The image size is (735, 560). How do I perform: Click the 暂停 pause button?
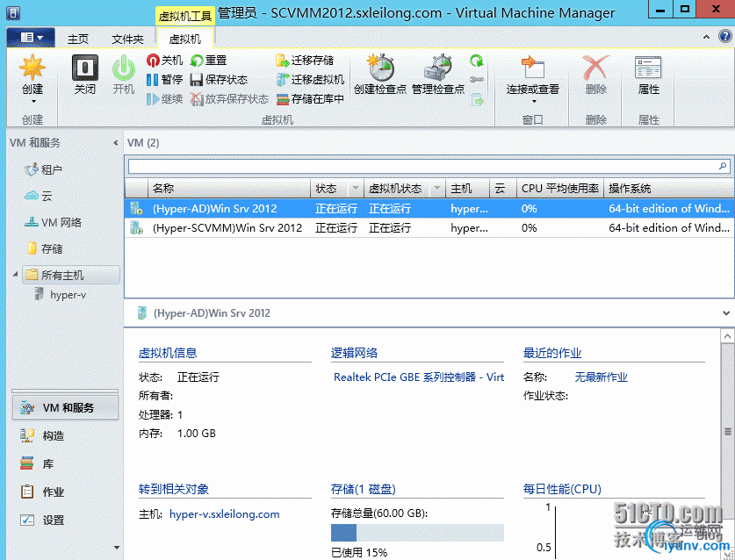[x=164, y=80]
